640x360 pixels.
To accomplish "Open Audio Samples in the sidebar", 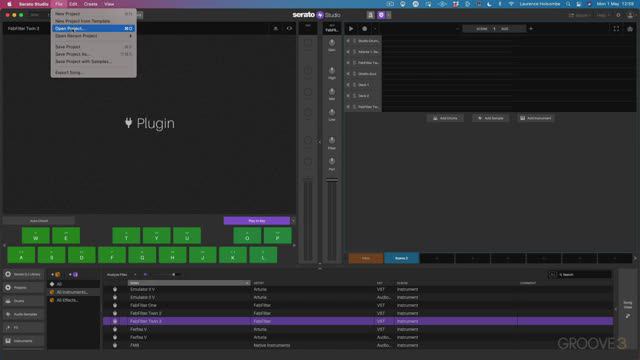I will point(23,314).
